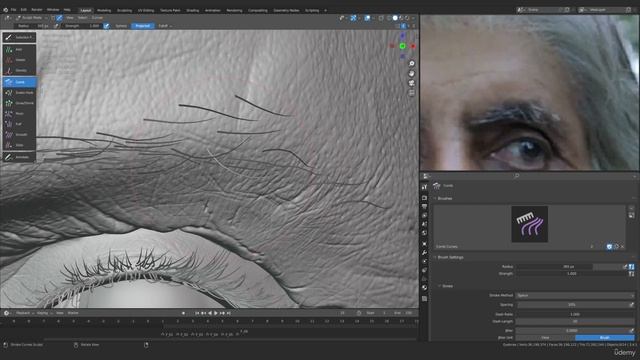Toggle unified radius in Brush Settings
Viewport: 640px width, 360px height.
[x=632, y=267]
